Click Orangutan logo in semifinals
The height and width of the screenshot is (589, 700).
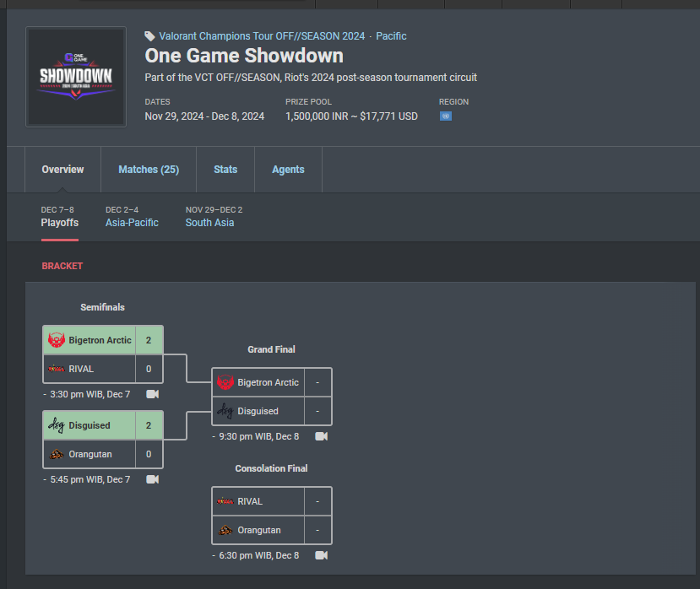coord(57,454)
